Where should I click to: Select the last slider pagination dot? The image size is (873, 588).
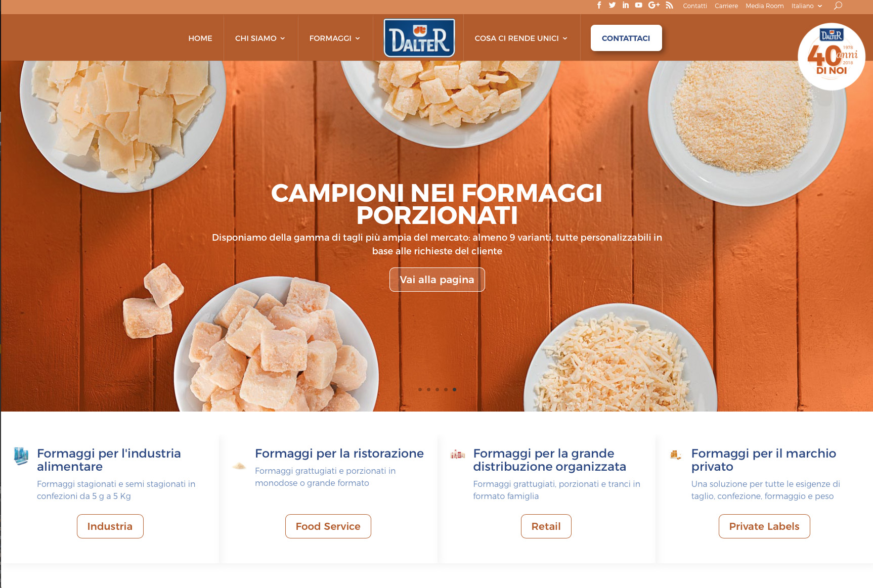click(x=454, y=389)
